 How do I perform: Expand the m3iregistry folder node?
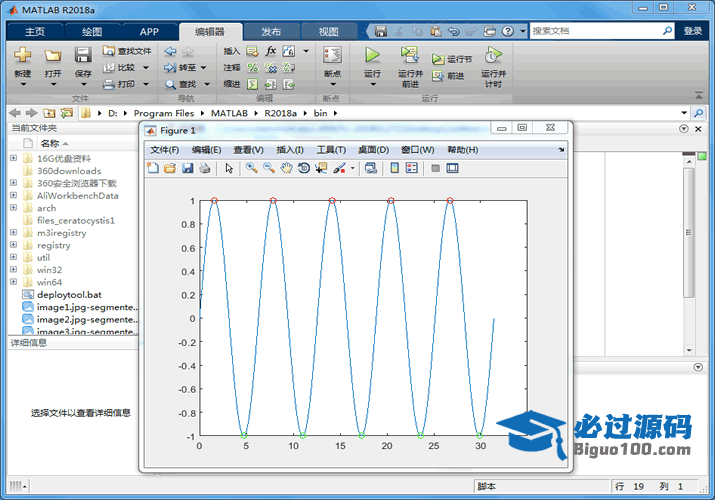[x=14, y=232]
